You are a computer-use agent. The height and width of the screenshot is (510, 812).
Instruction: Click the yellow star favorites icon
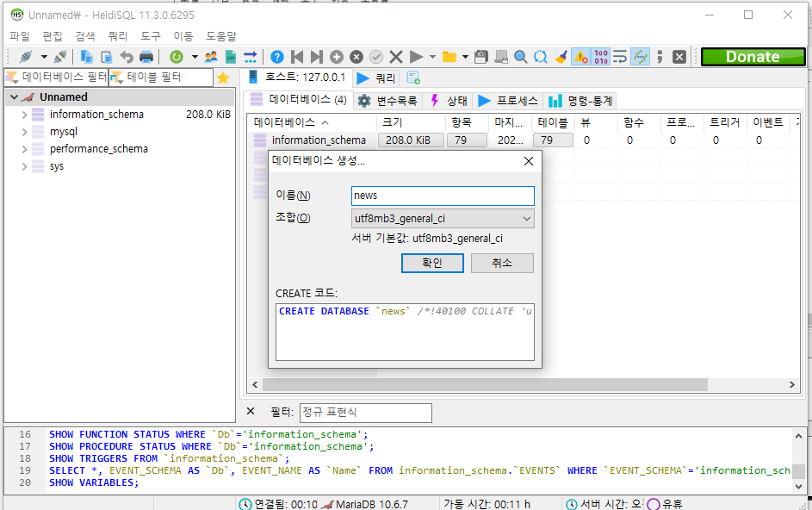pyautogui.click(x=223, y=78)
